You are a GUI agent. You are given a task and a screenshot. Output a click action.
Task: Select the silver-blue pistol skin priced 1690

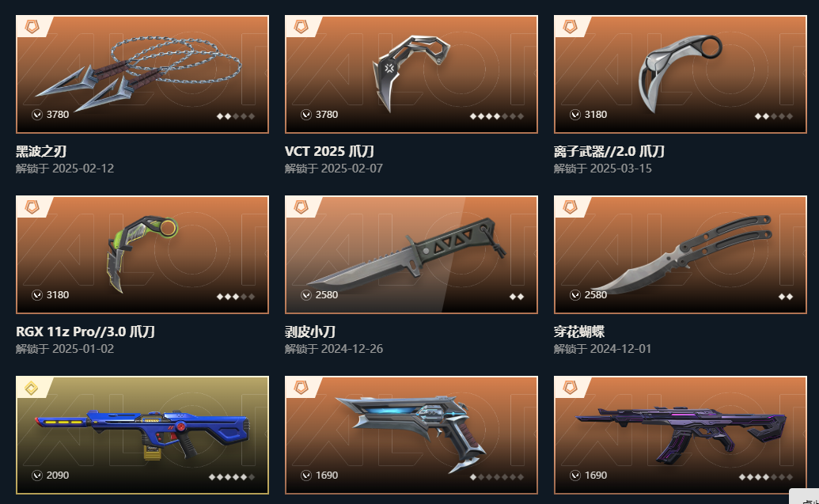click(411, 434)
